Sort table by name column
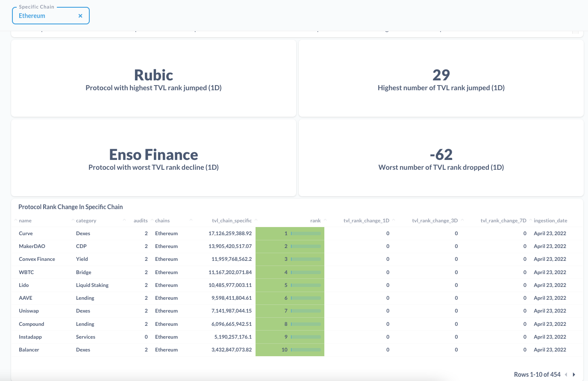The image size is (588, 381). tap(25, 221)
